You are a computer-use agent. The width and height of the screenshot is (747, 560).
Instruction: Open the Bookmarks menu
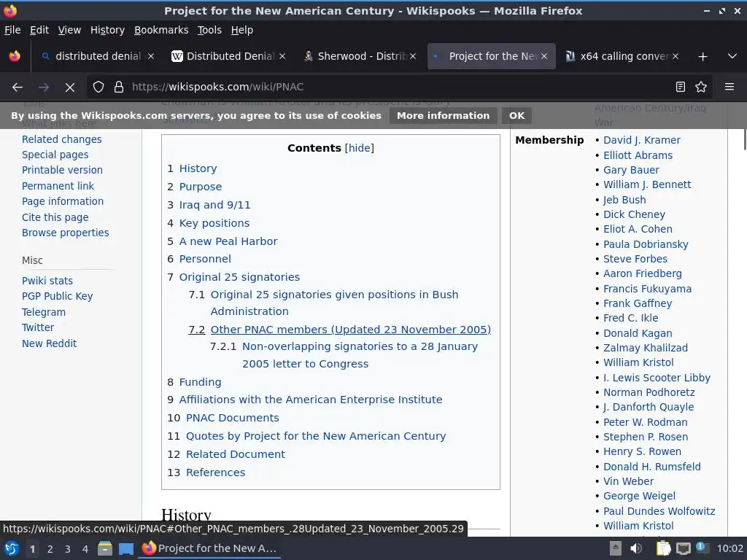[161, 30]
